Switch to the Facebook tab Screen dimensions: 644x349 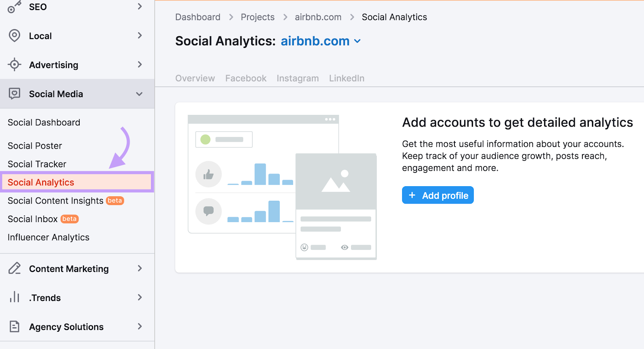[x=246, y=78]
